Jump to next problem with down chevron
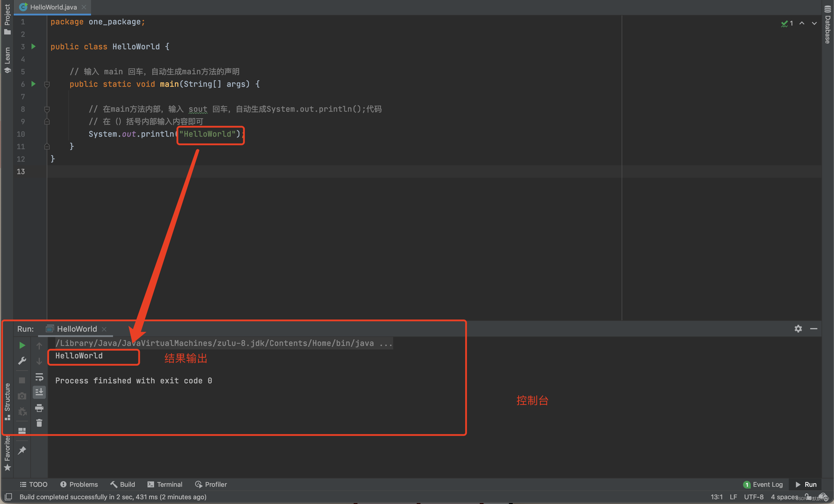Screen dimensions: 834x504 coord(814,23)
